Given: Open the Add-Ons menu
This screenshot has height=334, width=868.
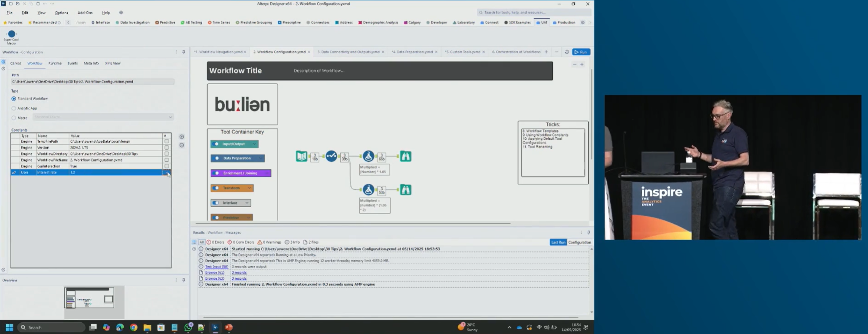Looking at the screenshot, I should click(x=85, y=13).
